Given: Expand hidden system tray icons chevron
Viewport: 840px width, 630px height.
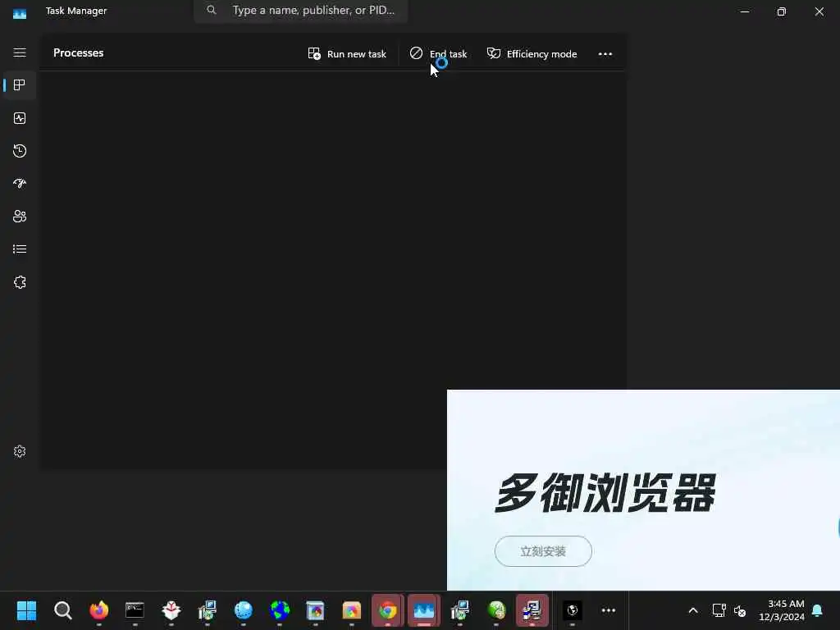Looking at the screenshot, I should [692, 610].
